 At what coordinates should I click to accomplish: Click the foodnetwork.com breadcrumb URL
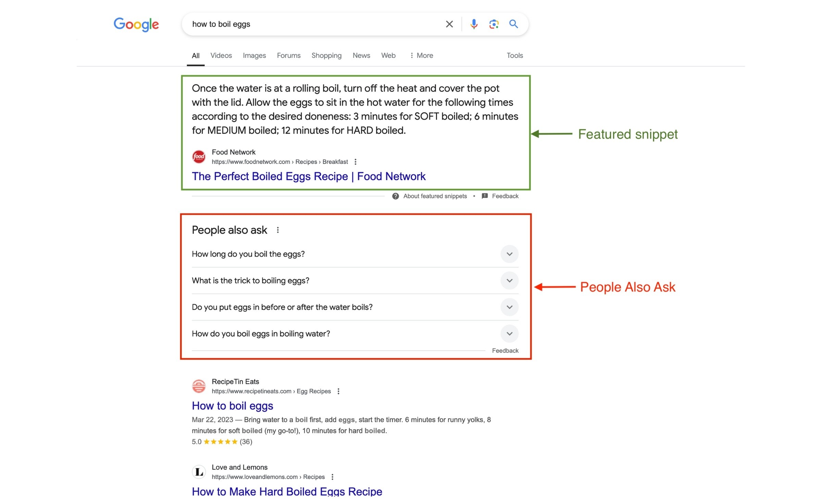pyautogui.click(x=279, y=162)
